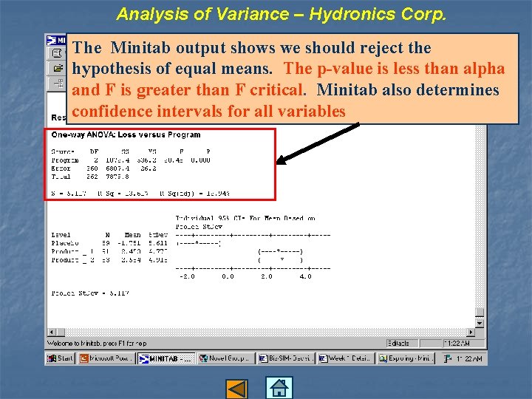The height and width of the screenshot is (399, 532).
Task: Click the One-way ANOVA heading text
Action: pyautogui.click(x=126, y=134)
